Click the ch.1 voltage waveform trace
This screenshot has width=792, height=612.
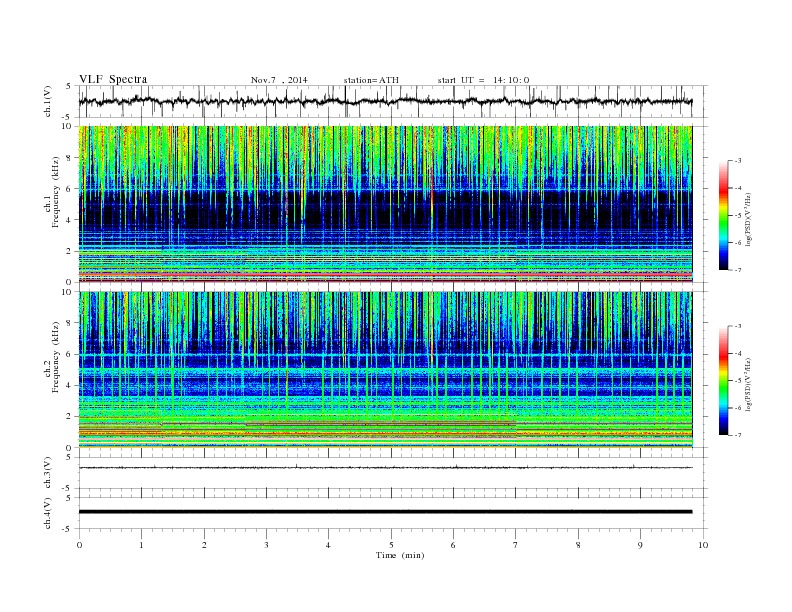(385, 101)
